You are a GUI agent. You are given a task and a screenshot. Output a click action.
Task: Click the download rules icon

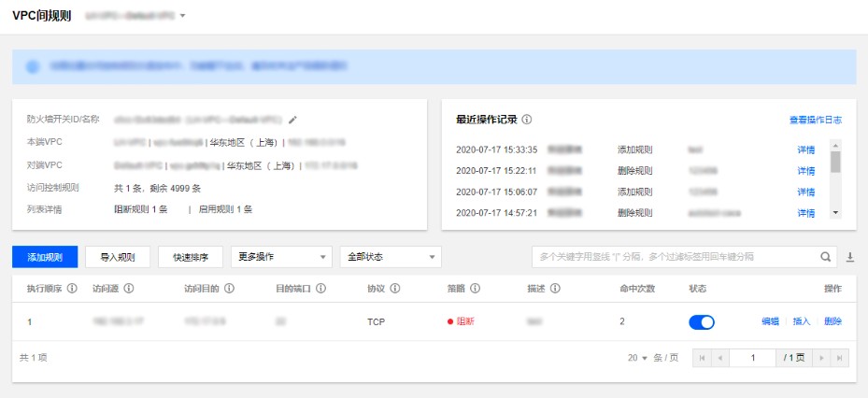coord(850,257)
